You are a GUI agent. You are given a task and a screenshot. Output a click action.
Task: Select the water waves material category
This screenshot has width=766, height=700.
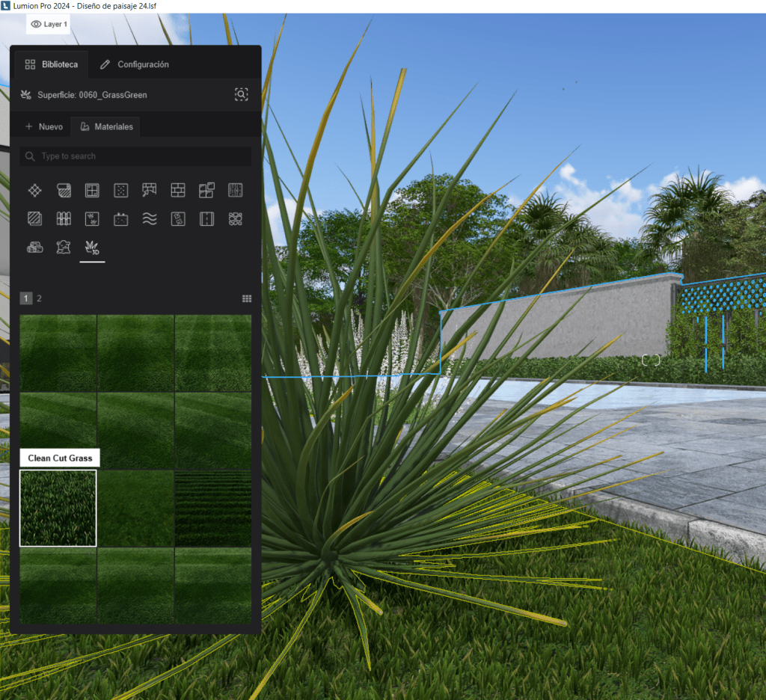(x=149, y=218)
